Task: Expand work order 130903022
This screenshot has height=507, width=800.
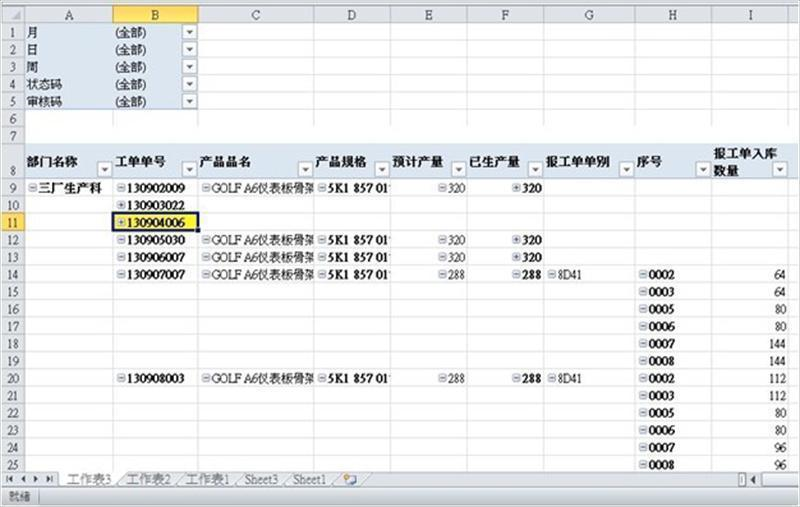Action: click(121, 205)
